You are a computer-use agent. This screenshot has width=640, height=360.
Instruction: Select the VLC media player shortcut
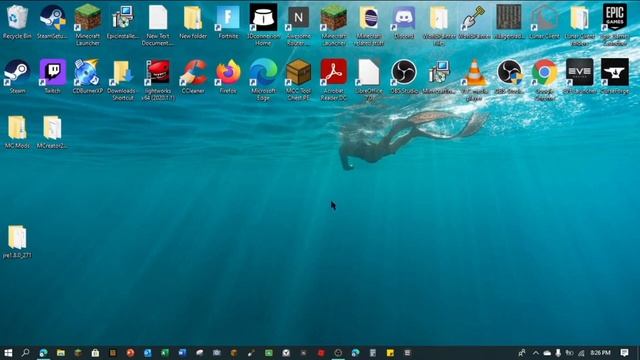[x=474, y=73]
